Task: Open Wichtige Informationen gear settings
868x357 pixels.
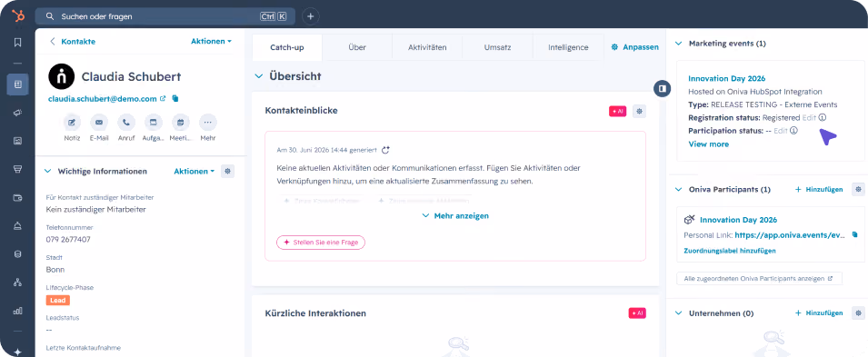Action: point(227,171)
